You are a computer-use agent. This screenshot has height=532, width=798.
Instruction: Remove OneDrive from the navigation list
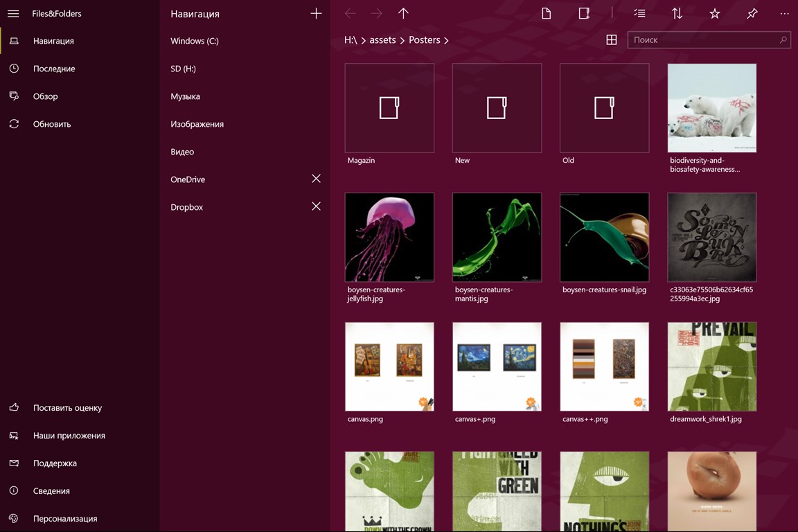pos(316,179)
